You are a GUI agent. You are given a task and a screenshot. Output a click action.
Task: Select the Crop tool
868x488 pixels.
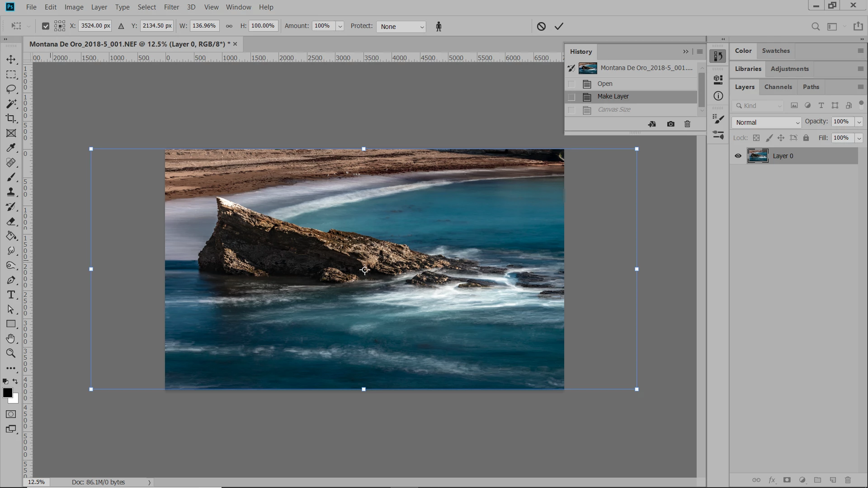(11, 118)
